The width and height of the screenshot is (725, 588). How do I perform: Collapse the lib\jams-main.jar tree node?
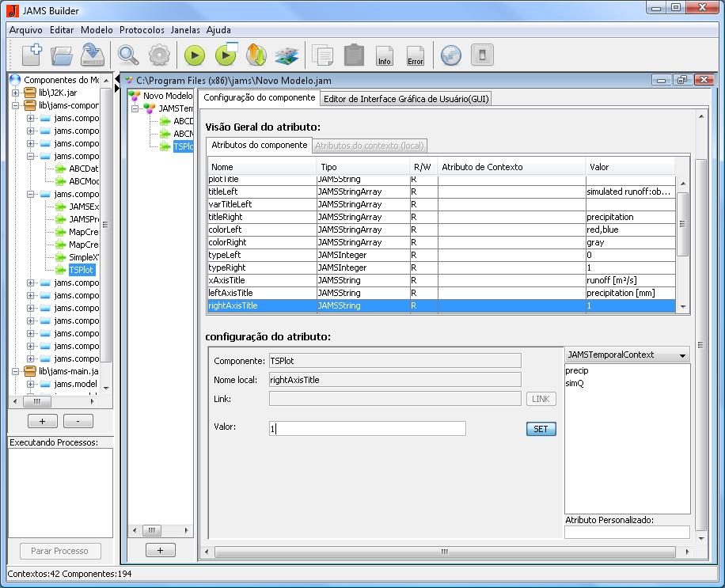[x=16, y=371]
